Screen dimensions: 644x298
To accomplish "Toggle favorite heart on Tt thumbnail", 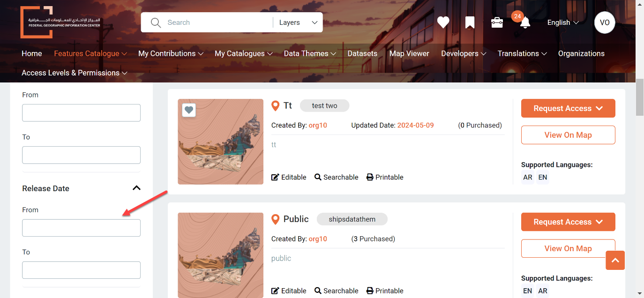I will (x=188, y=110).
